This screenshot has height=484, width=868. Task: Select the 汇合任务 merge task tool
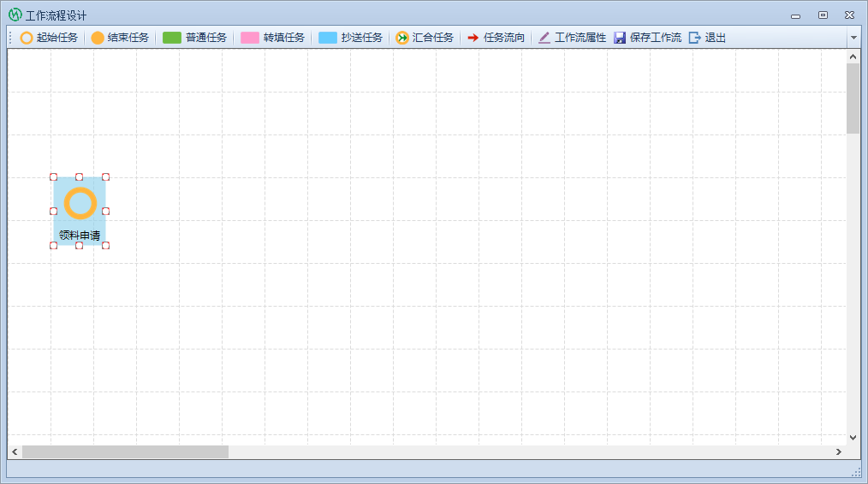pyautogui.click(x=425, y=38)
